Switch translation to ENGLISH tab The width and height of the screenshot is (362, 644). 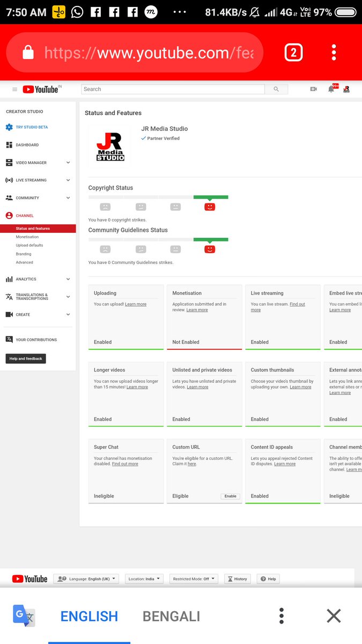click(89, 616)
